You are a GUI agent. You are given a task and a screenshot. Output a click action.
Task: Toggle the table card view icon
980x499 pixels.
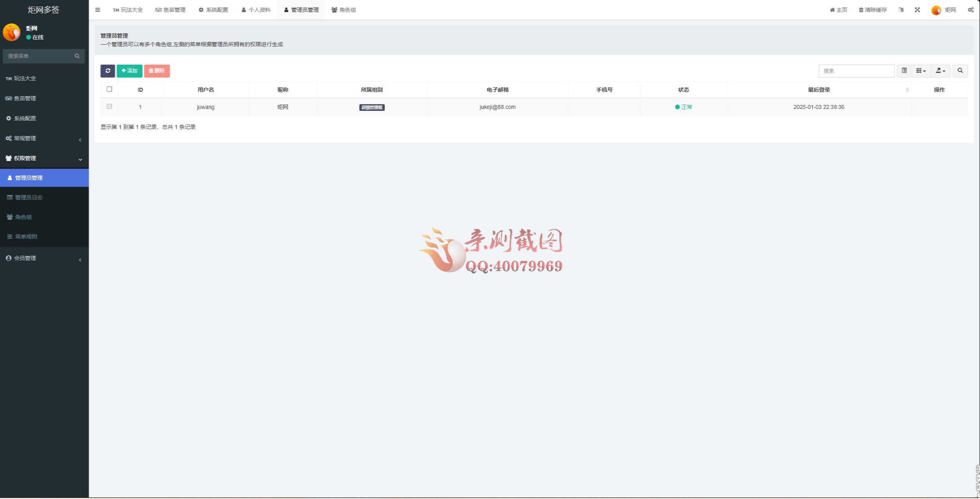904,71
